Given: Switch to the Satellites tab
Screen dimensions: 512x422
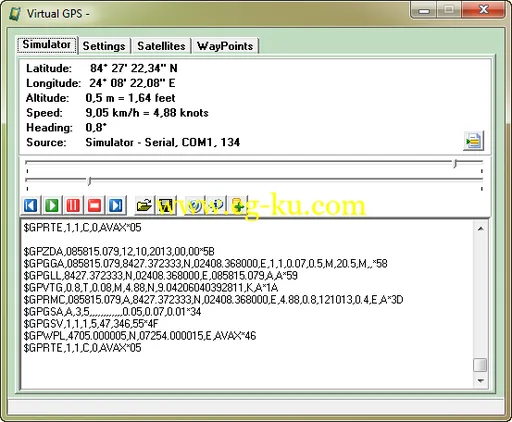Looking at the screenshot, I should tap(161, 46).
